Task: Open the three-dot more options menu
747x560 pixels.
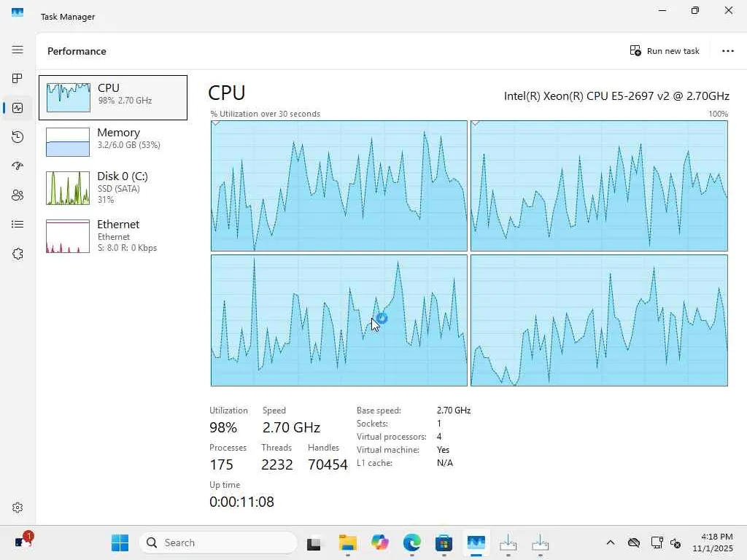Action: pyautogui.click(x=727, y=51)
